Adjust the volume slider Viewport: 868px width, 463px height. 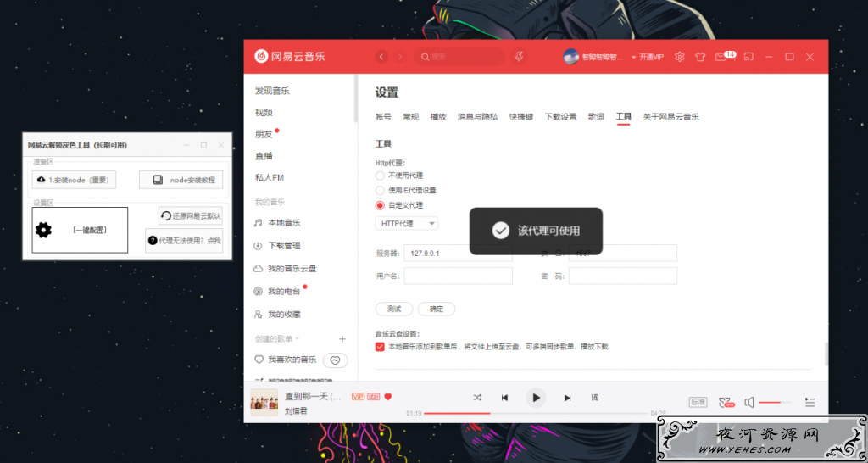[x=775, y=403]
